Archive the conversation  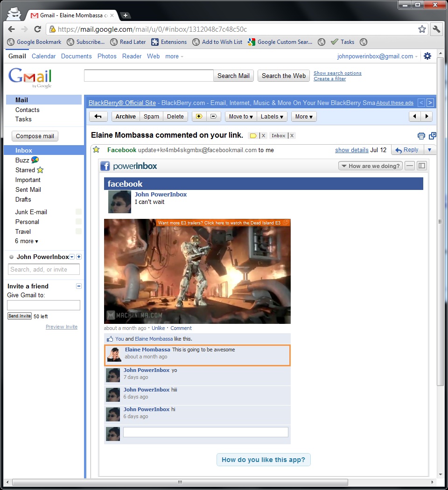pyautogui.click(x=126, y=117)
